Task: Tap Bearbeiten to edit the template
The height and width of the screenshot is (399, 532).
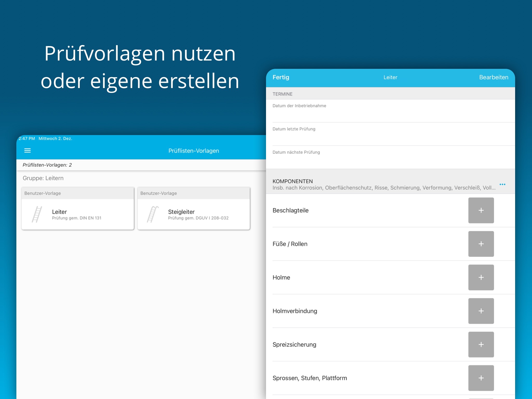Action: (494, 77)
